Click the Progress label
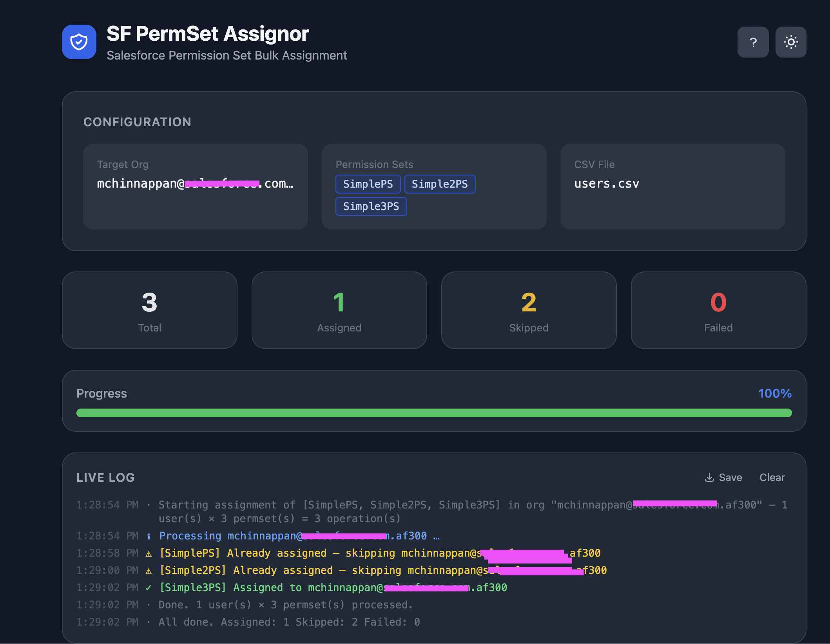Screen dimensions: 830x644 click(x=101, y=393)
